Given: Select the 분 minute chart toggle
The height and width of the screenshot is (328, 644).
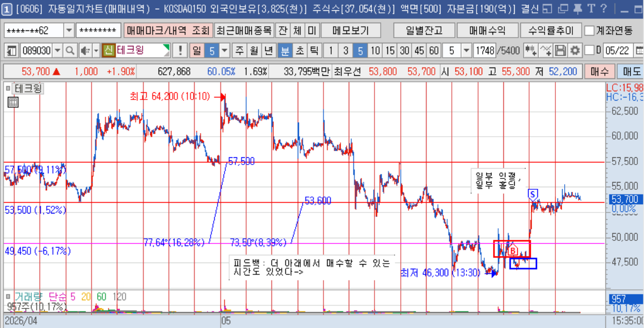Looking at the screenshot, I should pos(285,51).
